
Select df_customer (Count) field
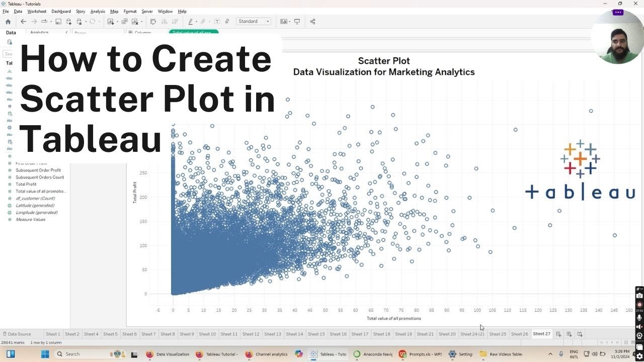click(35, 199)
